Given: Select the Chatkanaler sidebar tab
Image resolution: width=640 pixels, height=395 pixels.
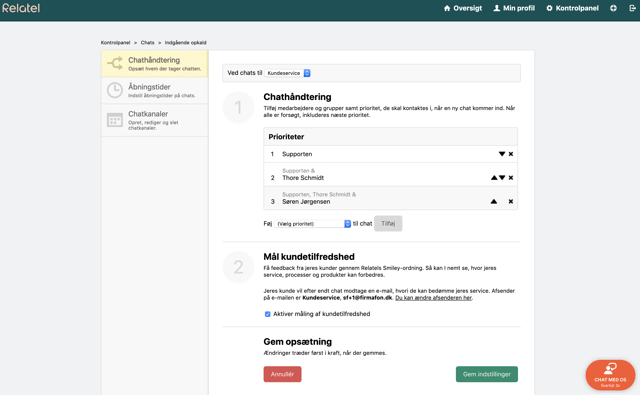Looking at the screenshot, I should click(x=155, y=120).
